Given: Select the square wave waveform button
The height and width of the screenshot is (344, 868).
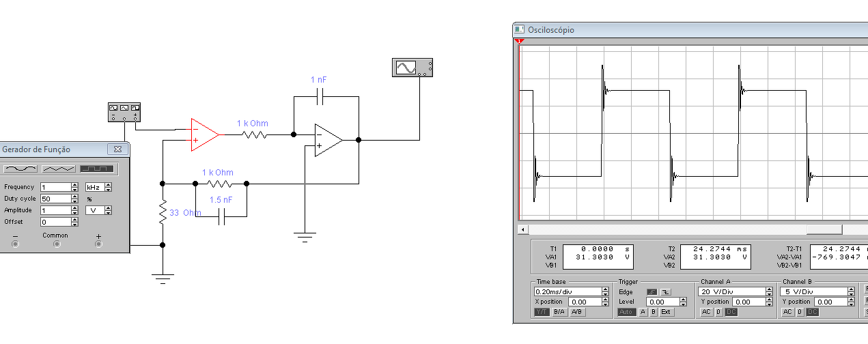Looking at the screenshot, I should (97, 168).
